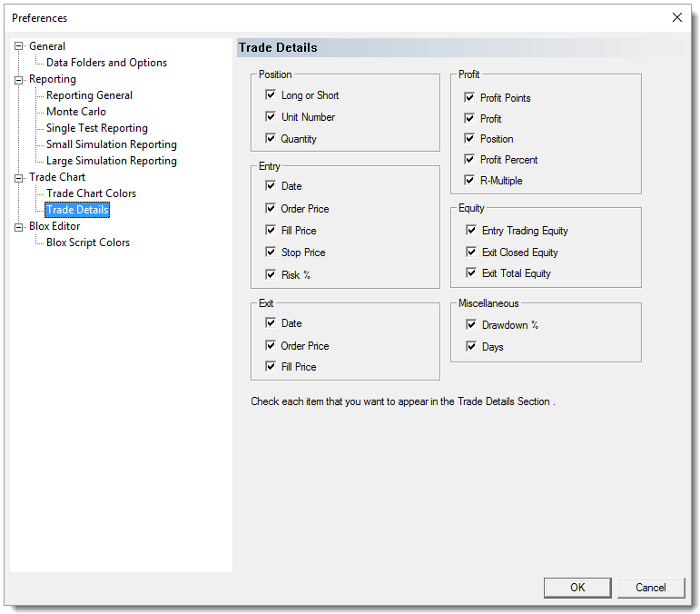The width and height of the screenshot is (700, 614).
Task: Uncheck Entry Trading Equity option
Action: coord(471,231)
